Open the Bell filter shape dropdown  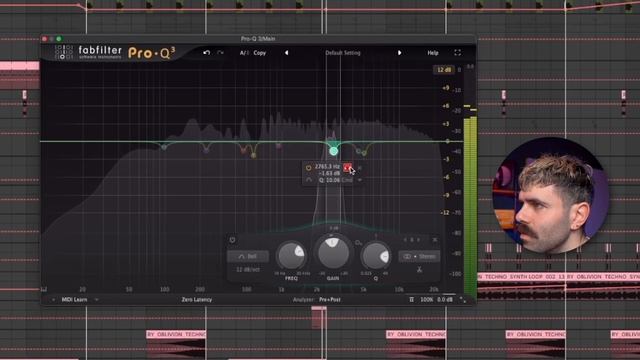(x=248, y=256)
